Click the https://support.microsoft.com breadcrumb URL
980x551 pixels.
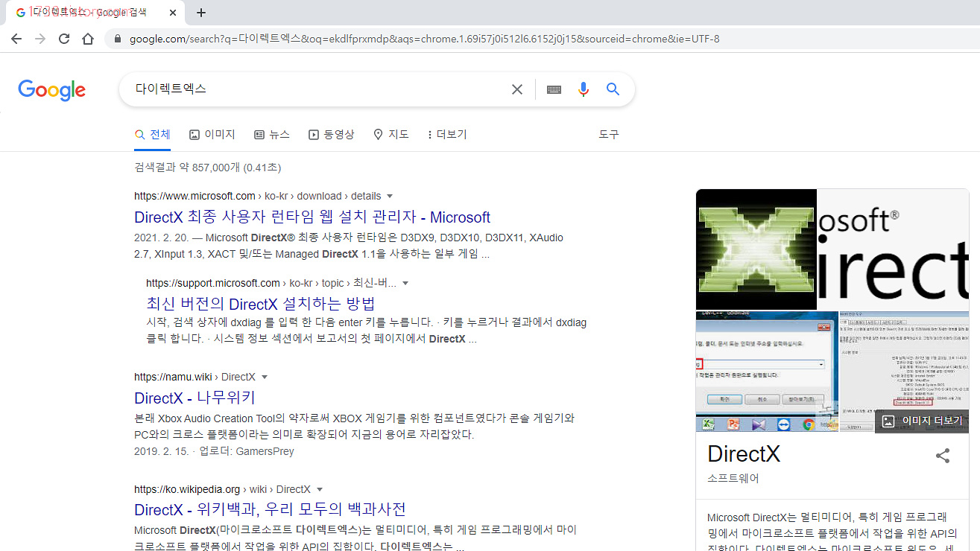[213, 283]
